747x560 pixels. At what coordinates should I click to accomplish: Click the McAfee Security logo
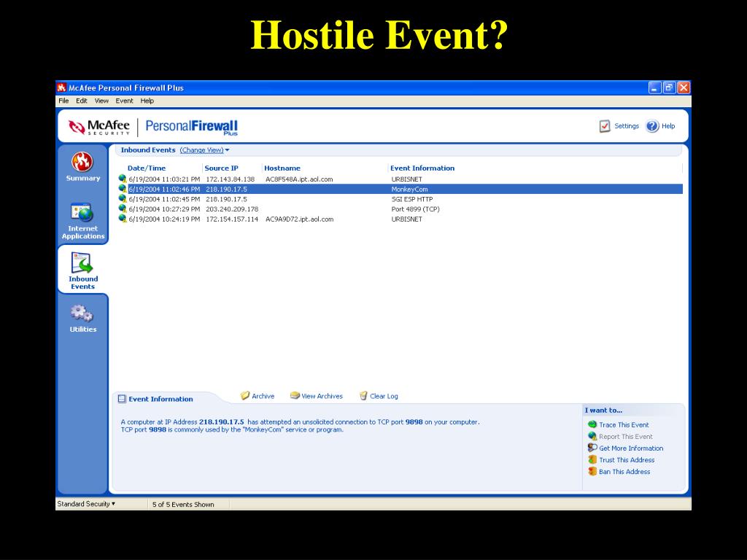[98, 127]
